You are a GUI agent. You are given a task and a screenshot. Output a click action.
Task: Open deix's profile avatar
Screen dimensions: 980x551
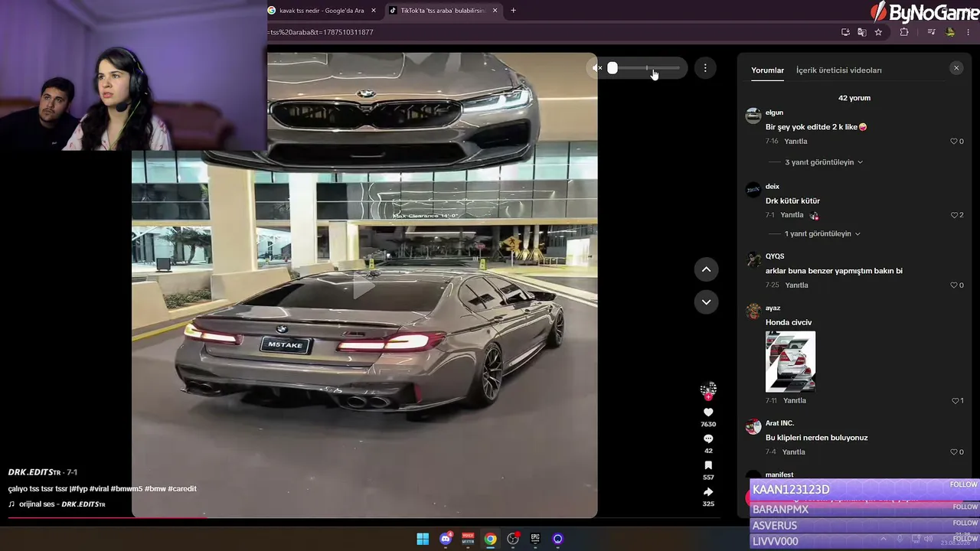pyautogui.click(x=753, y=190)
